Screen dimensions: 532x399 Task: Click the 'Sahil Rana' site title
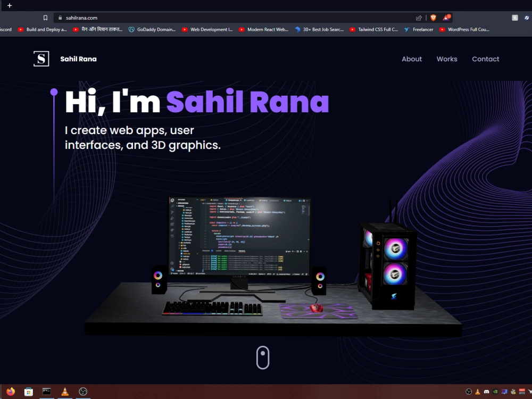coord(78,59)
